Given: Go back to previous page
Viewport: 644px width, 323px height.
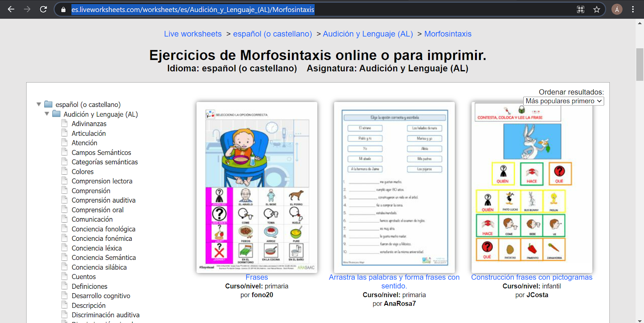Looking at the screenshot, I should click(11, 9).
